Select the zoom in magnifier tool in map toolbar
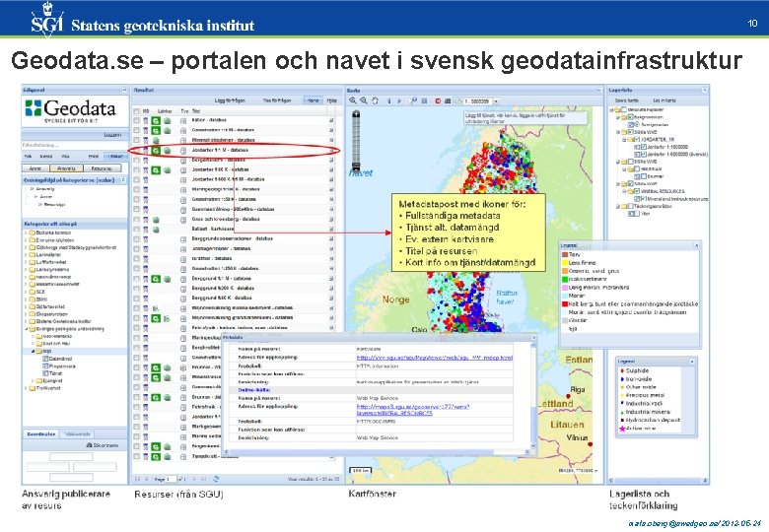The image size is (769, 532). [353, 100]
